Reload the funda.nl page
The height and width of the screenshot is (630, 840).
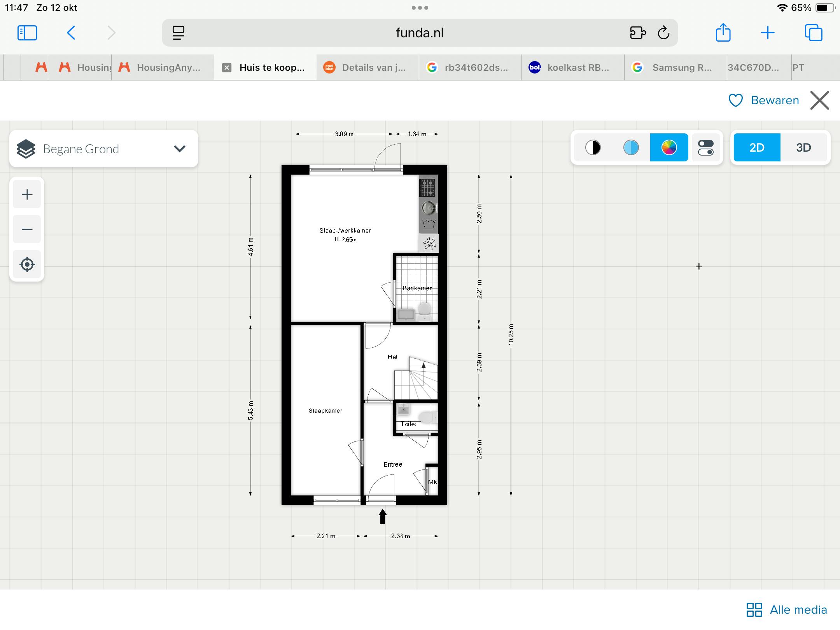click(x=664, y=33)
